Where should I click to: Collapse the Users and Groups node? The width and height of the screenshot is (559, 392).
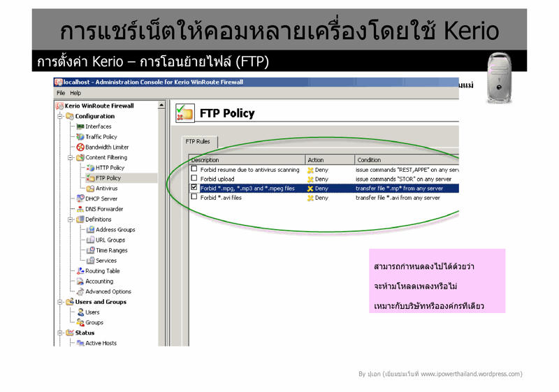(x=60, y=302)
